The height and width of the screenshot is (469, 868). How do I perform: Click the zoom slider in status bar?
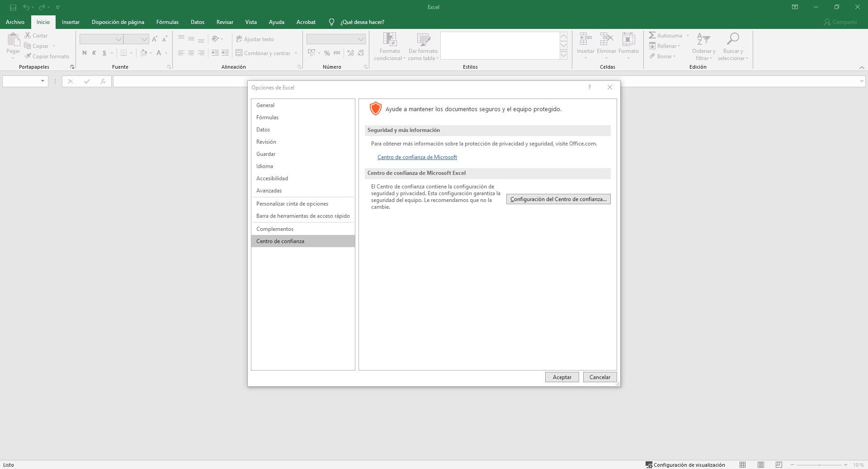point(819,465)
